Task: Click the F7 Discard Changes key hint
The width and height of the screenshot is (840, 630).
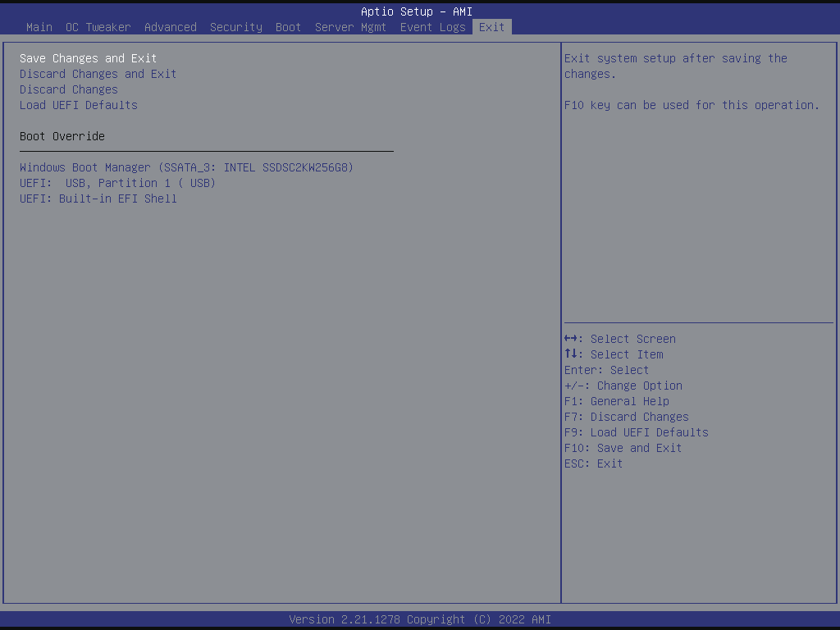Action: click(627, 417)
